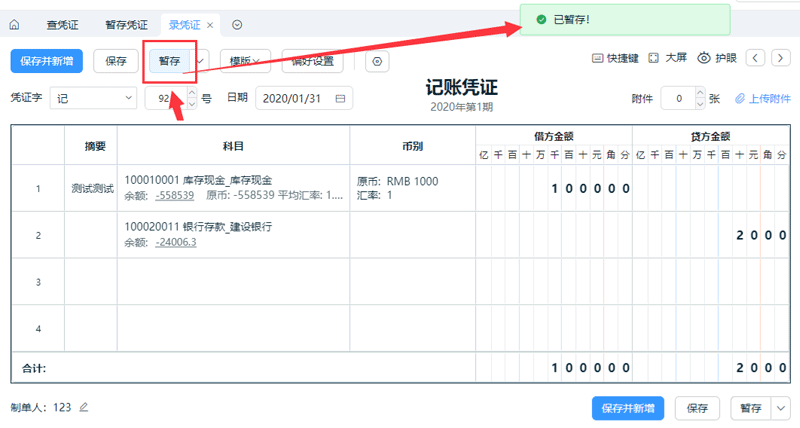Click the bottom 保存并新增 button
The width and height of the screenshot is (800, 428).
tap(628, 408)
